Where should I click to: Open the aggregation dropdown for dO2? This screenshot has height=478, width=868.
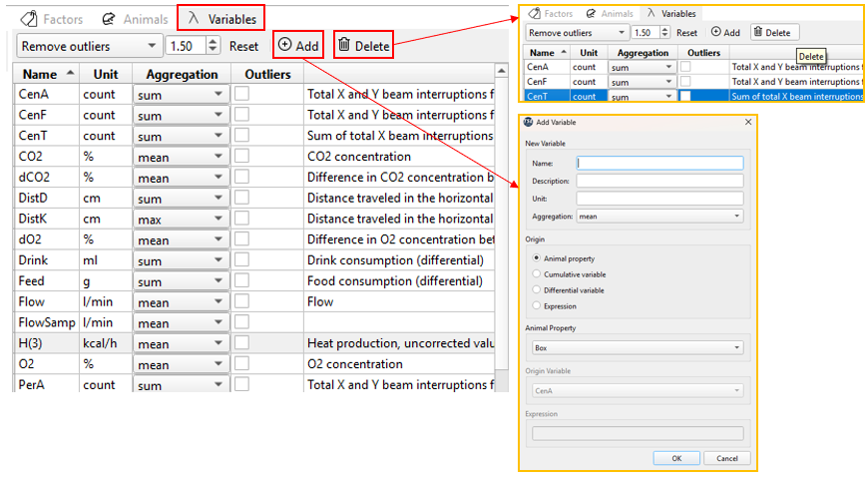tap(181, 239)
